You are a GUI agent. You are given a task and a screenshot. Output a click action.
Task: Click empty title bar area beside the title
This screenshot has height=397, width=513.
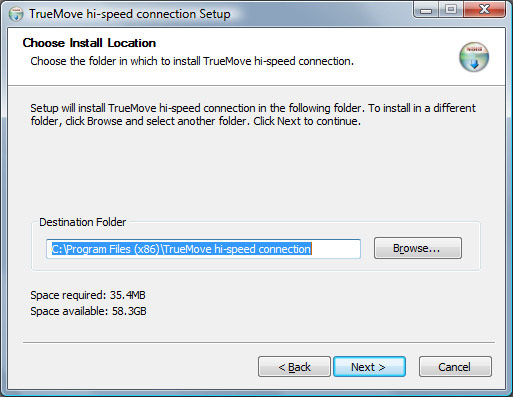point(320,14)
